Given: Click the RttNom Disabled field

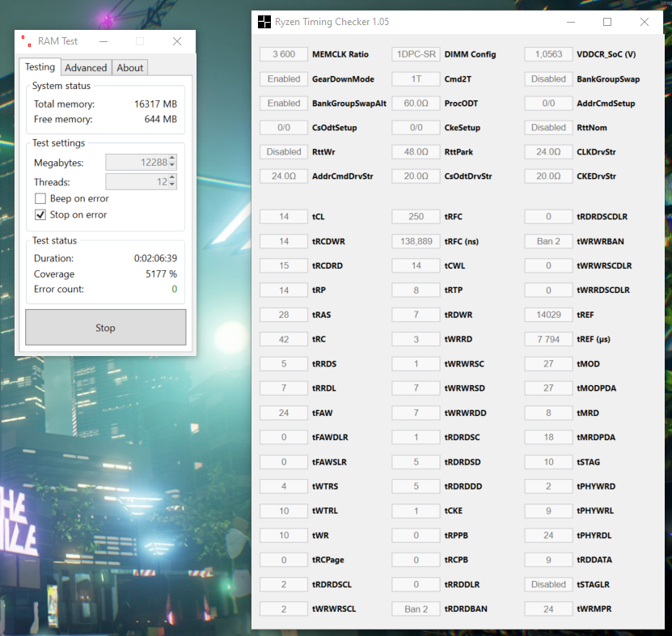Looking at the screenshot, I should click(x=548, y=127).
